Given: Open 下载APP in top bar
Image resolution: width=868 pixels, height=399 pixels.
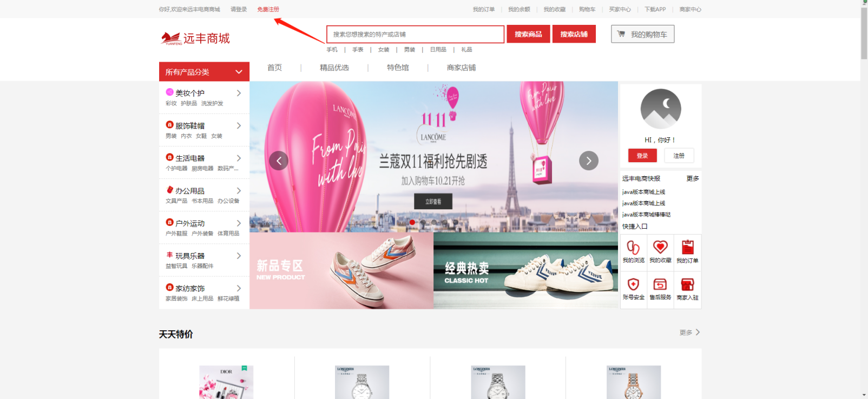Looking at the screenshot, I should coord(655,9).
